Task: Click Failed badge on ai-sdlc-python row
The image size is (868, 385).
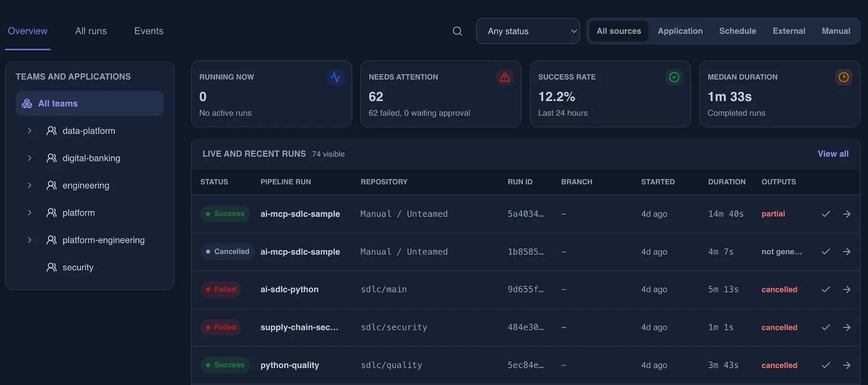Action: point(221,290)
